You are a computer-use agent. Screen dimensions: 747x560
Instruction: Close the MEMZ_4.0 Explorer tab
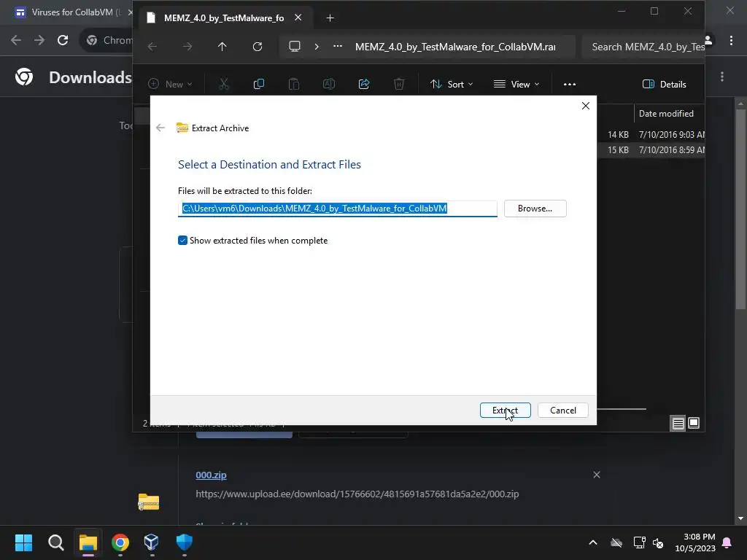[x=298, y=17]
